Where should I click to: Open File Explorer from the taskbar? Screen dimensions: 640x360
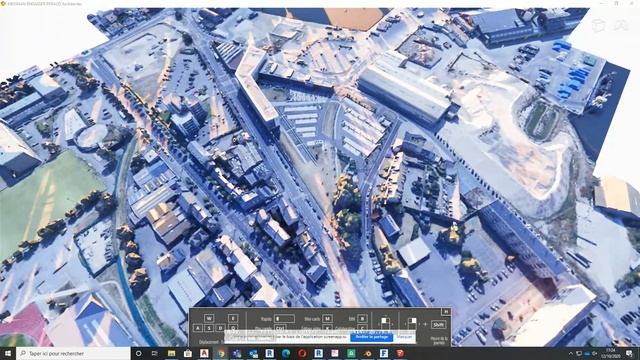click(x=171, y=353)
